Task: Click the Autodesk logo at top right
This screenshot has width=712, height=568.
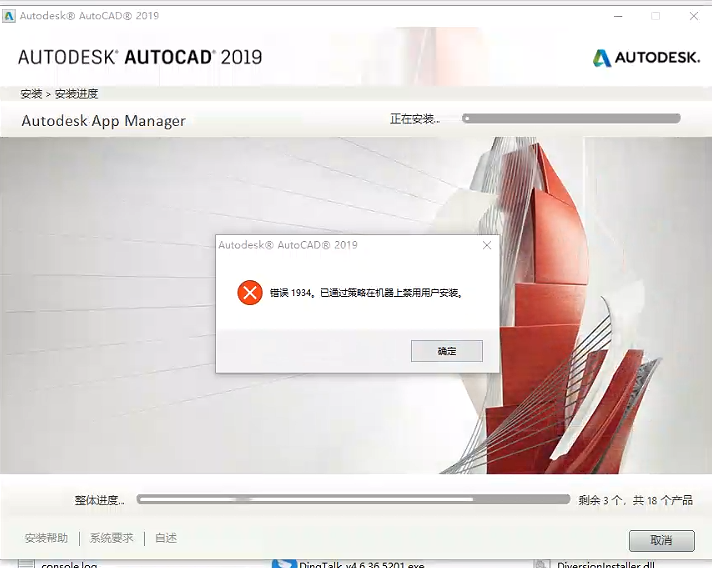Action: pyautogui.click(x=647, y=58)
